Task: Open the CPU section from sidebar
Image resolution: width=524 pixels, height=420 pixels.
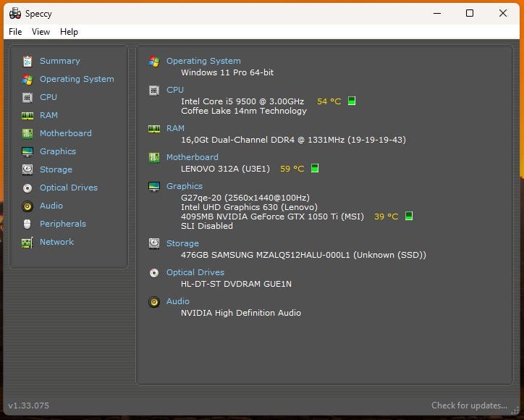Action: click(x=48, y=97)
